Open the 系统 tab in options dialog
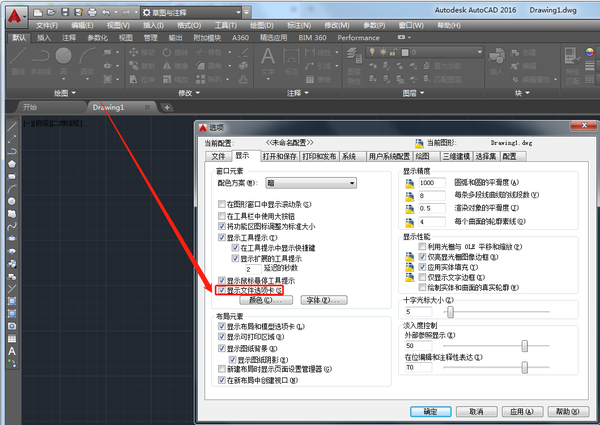Image resolution: width=600 pixels, height=425 pixels. coord(348,156)
